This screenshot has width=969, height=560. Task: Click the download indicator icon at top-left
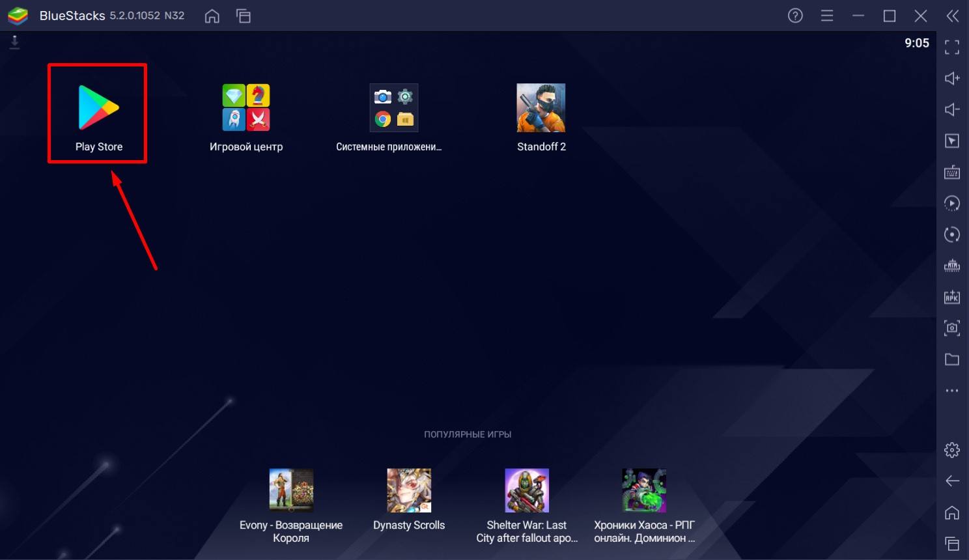pyautogui.click(x=14, y=42)
